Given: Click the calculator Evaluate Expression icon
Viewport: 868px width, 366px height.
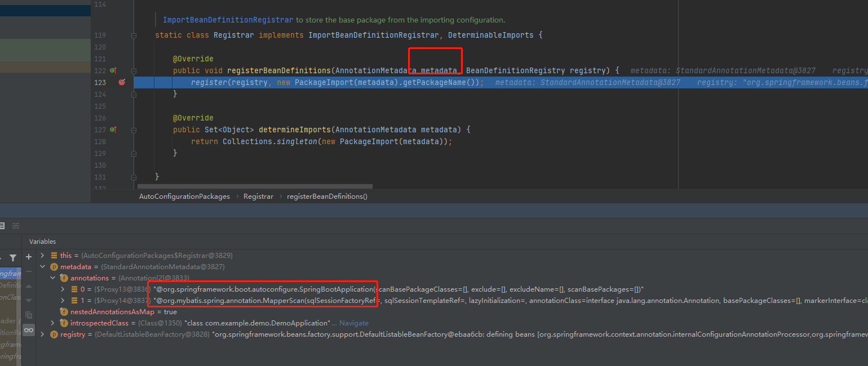Looking at the screenshot, I should pos(2,226).
